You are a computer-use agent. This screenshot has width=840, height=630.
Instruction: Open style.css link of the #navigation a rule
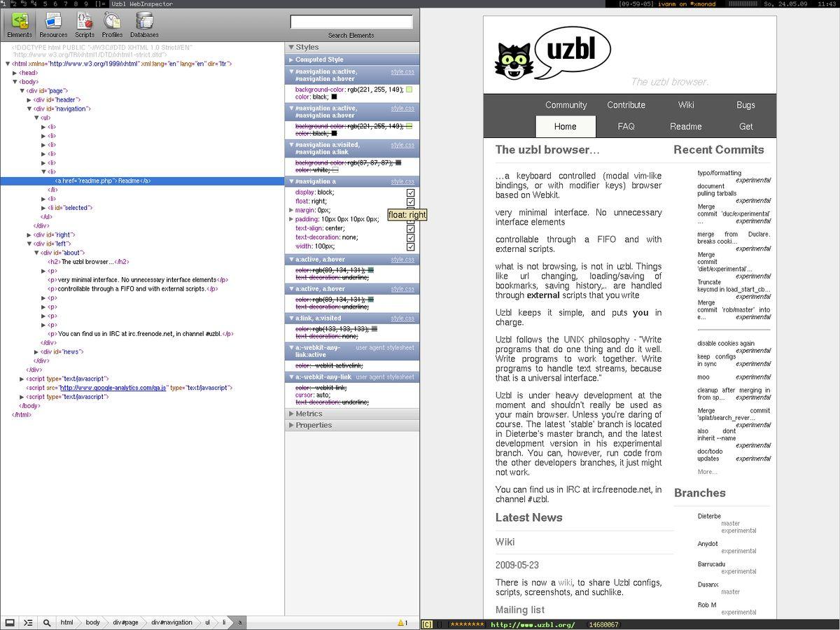point(402,181)
